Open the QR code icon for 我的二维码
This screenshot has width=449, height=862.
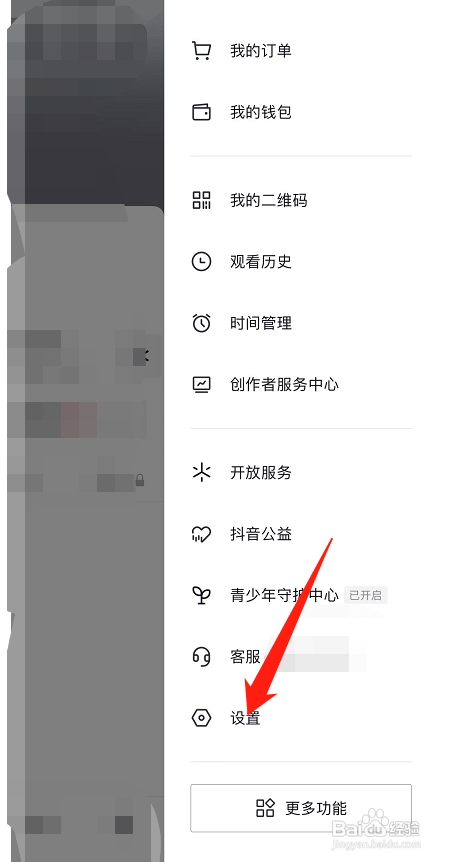coord(201,200)
